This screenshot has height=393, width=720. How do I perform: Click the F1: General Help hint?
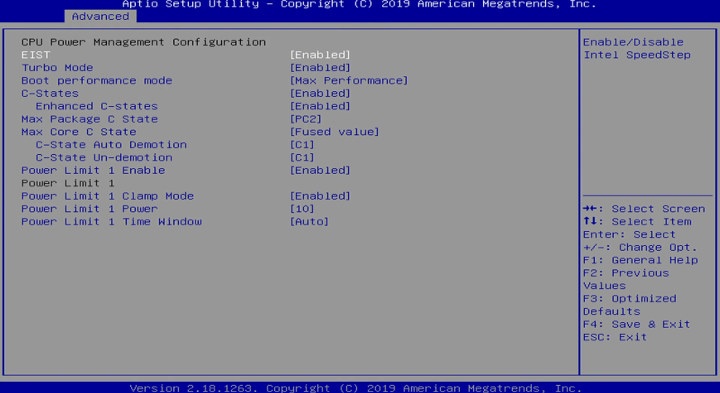641,260
